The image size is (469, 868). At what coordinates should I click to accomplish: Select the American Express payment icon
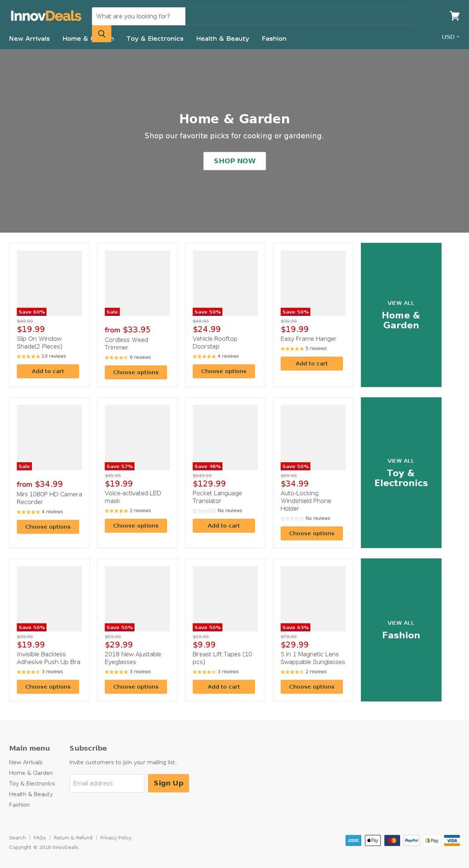[353, 840]
